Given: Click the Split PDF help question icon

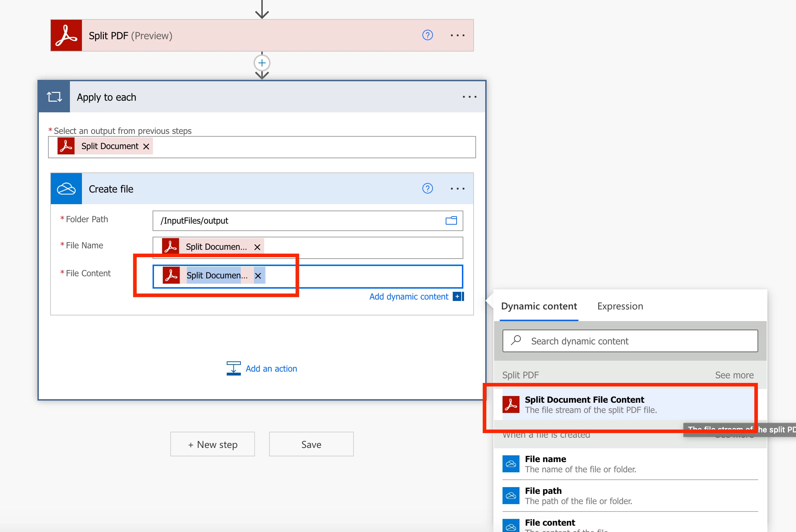Looking at the screenshot, I should point(427,35).
